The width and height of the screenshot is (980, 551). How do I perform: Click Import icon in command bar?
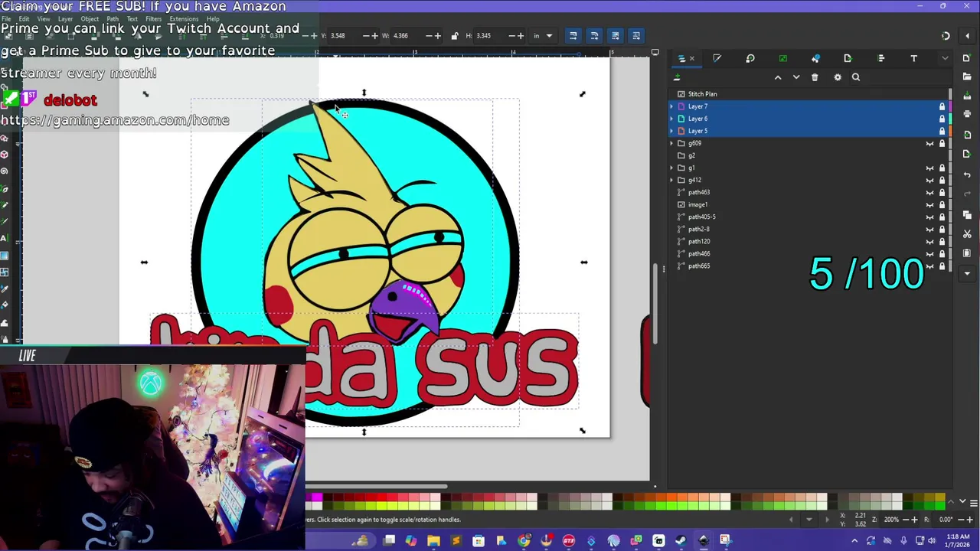pyautogui.click(x=967, y=135)
